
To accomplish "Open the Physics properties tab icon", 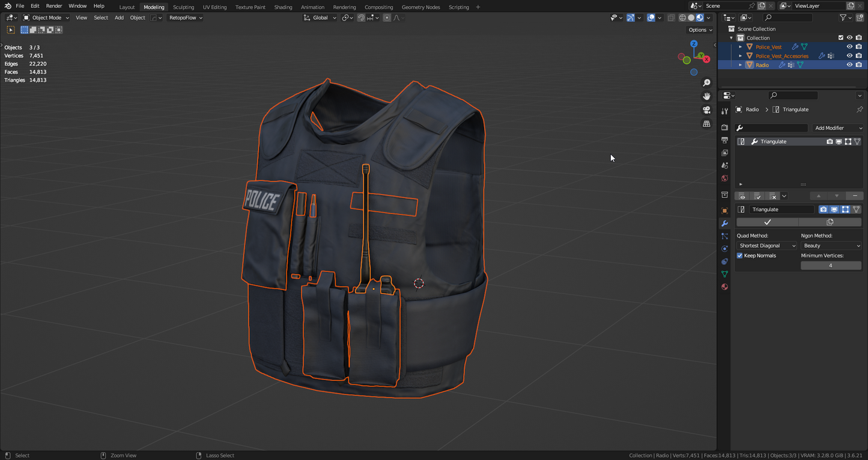I will 724,249.
